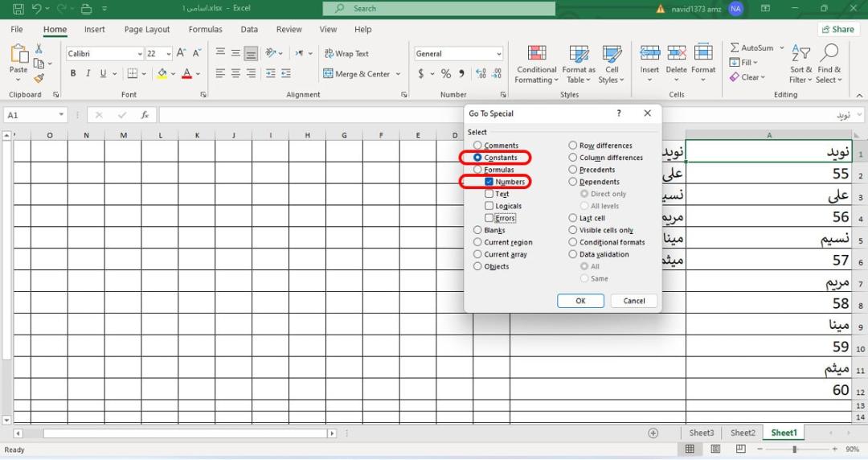Toggle Bold formatting
Screen dimensions: 868x460
coord(73,73)
